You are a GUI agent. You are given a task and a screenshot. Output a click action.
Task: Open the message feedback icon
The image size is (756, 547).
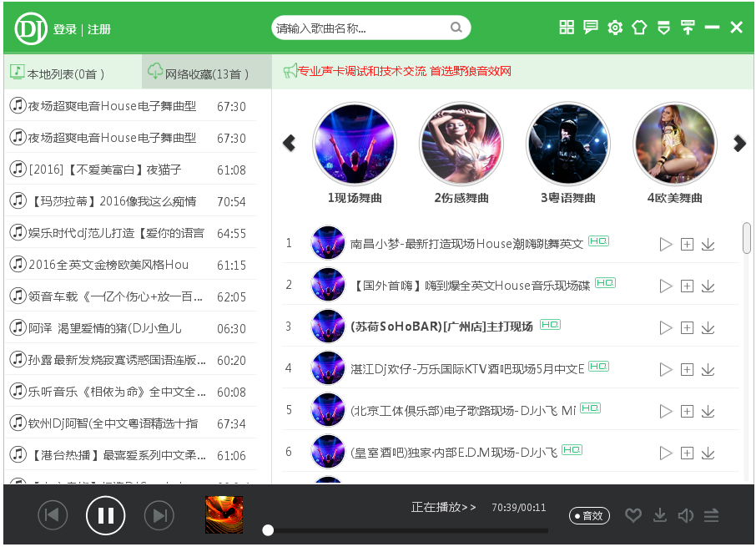[591, 28]
